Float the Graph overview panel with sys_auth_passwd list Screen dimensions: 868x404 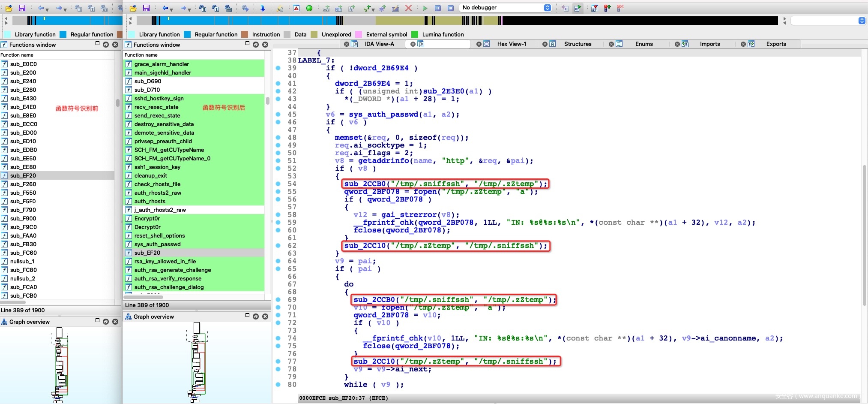(256, 317)
